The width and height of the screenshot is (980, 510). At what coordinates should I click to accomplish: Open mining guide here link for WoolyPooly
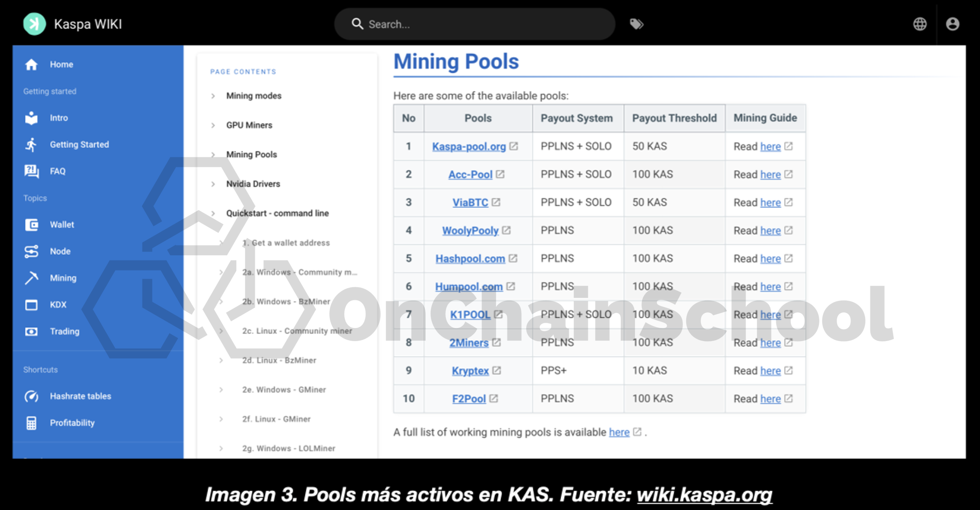[x=770, y=230]
